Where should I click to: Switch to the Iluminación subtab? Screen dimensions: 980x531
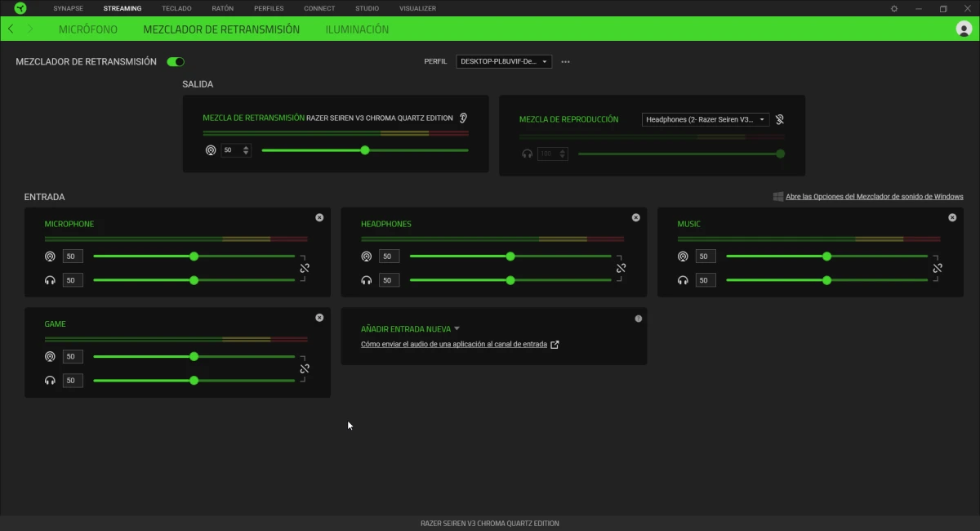tap(357, 29)
